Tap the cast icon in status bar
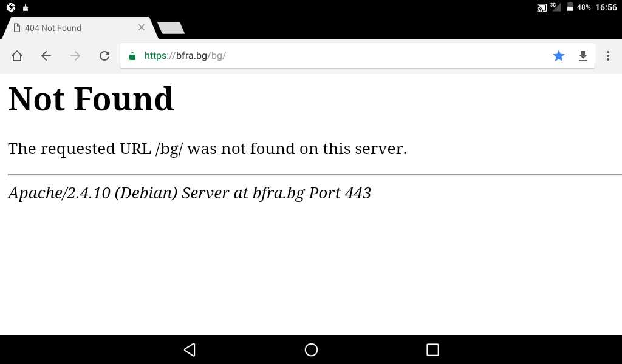This screenshot has height=364, width=622. click(x=542, y=7)
